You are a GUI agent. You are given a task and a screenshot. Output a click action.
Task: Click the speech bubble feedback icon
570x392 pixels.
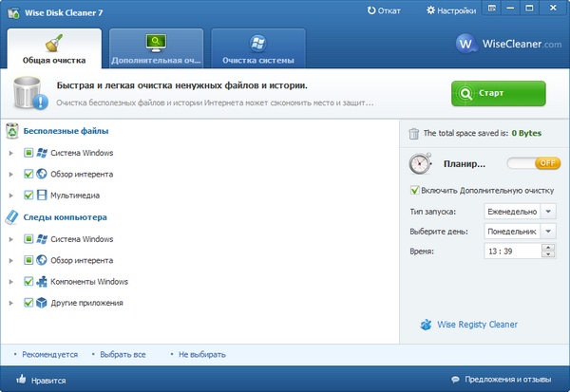click(455, 380)
